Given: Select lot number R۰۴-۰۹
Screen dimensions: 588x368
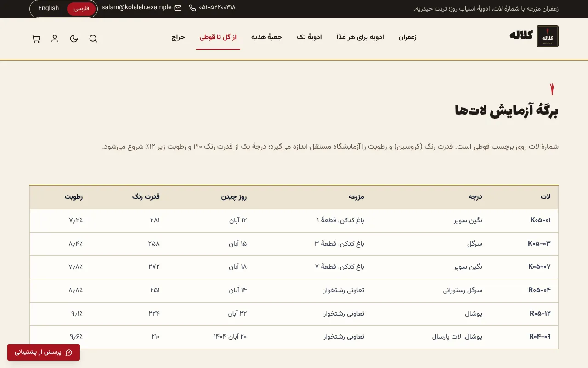Looking at the screenshot, I should tap(540, 337).
